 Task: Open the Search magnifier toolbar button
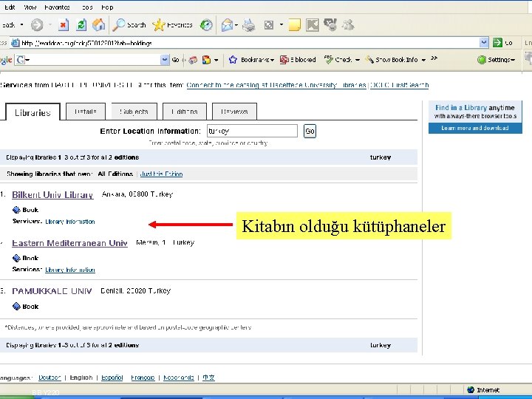129,25
